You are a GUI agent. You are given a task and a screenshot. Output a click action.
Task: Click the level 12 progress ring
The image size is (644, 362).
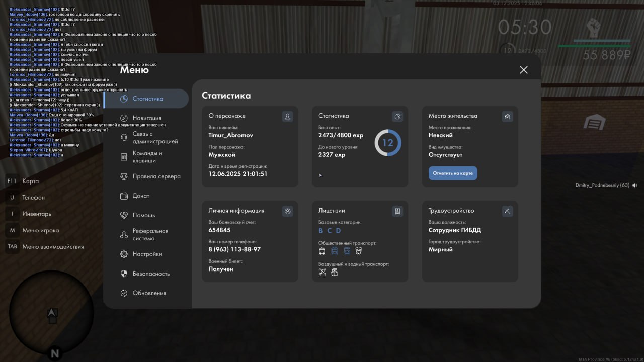[x=387, y=143]
